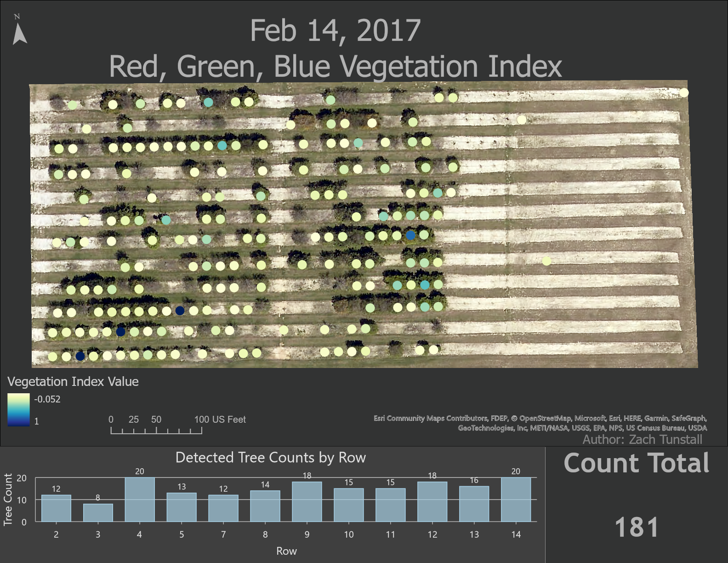Click the dark navy point in bottom tree row

pyautogui.click(x=80, y=356)
